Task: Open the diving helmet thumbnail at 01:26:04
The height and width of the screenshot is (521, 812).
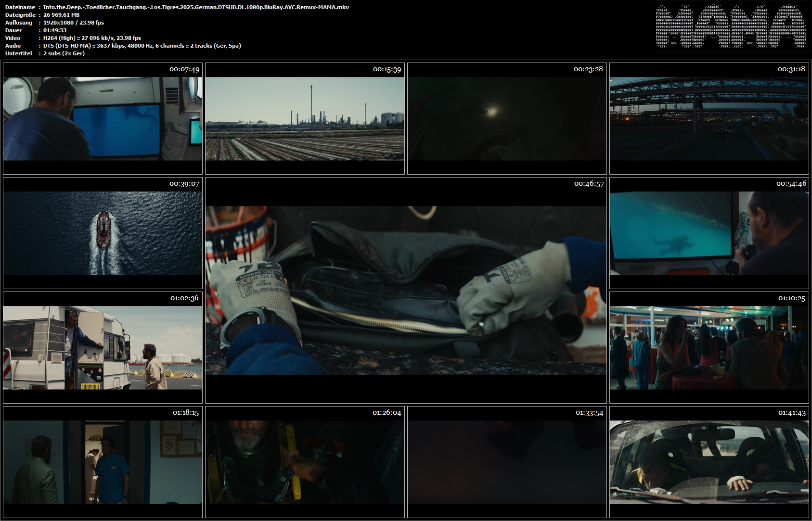Action: click(x=305, y=462)
